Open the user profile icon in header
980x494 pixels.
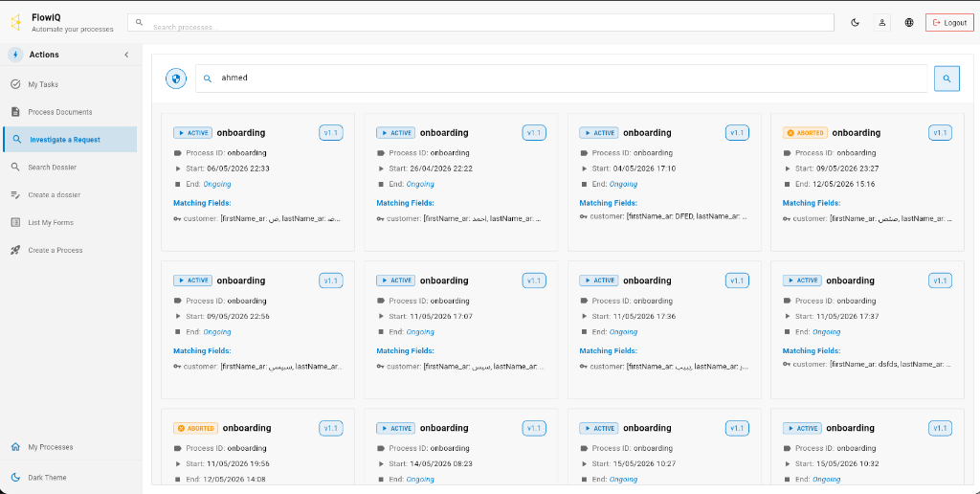point(881,23)
